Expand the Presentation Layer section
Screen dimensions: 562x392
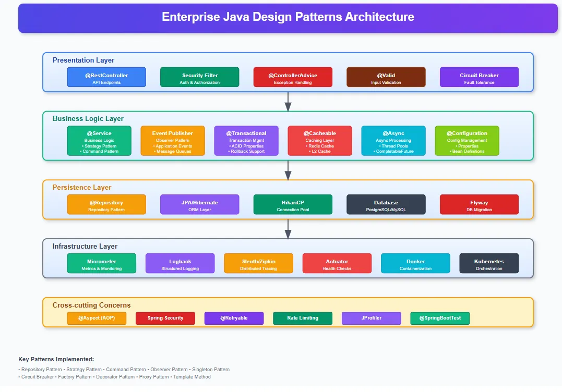83,60
